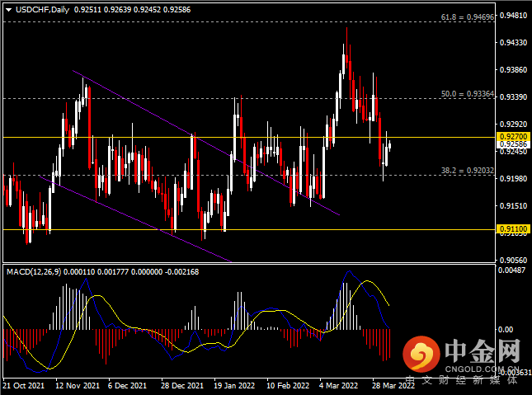Click the current price tag 0.92586
Viewport: 532px width, 395px height.
(x=513, y=144)
